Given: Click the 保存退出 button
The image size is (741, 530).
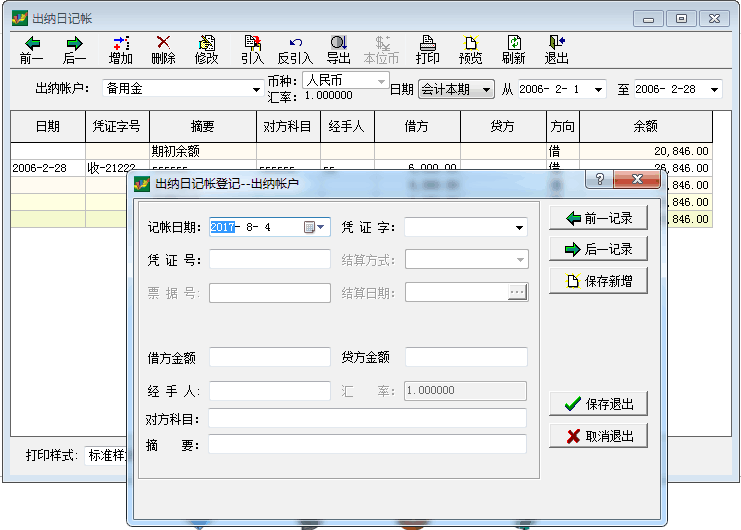Looking at the screenshot, I should tap(598, 404).
